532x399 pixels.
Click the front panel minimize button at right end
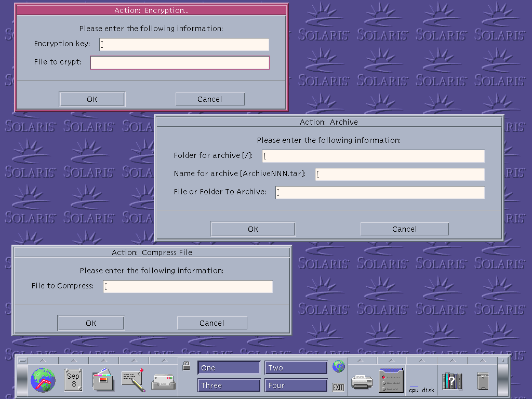tap(503, 361)
